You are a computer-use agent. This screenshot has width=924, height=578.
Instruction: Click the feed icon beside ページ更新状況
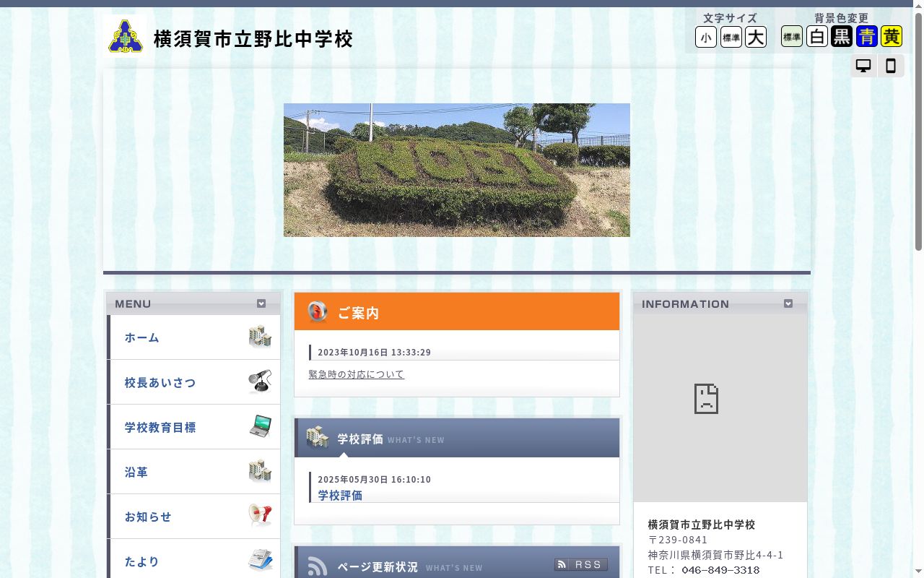point(318,566)
